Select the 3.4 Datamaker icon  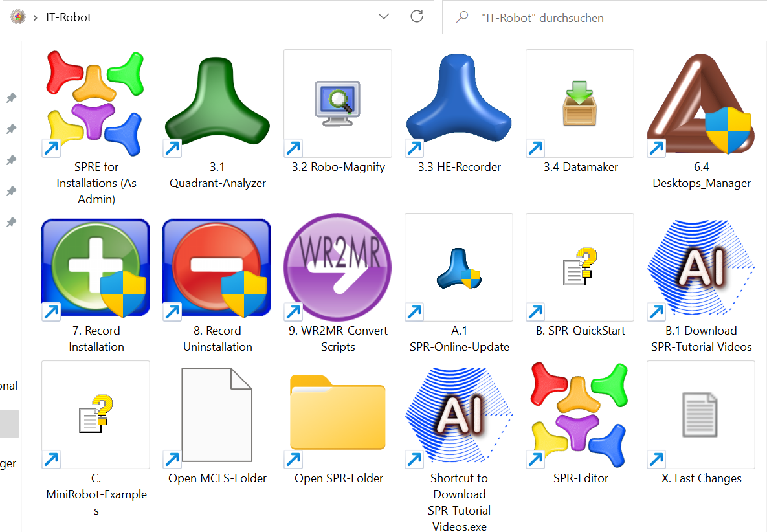580,104
